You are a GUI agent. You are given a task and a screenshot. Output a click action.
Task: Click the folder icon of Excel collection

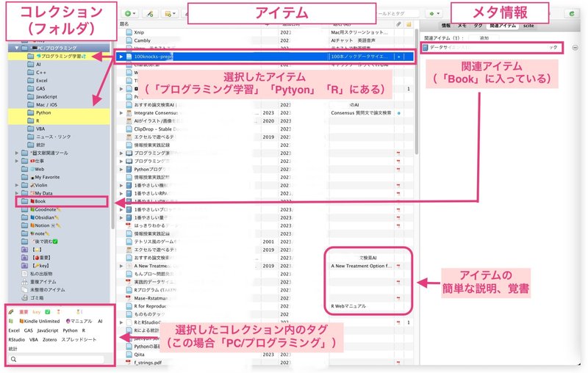point(30,81)
